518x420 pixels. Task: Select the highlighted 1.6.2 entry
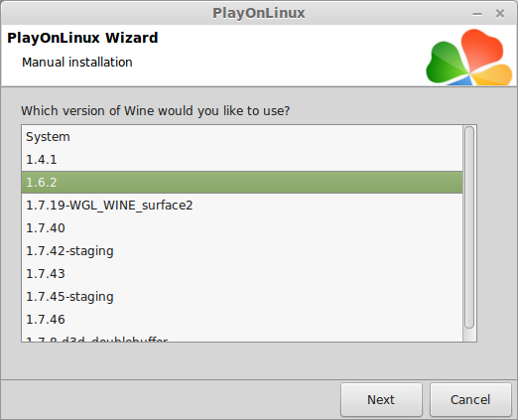(x=242, y=183)
